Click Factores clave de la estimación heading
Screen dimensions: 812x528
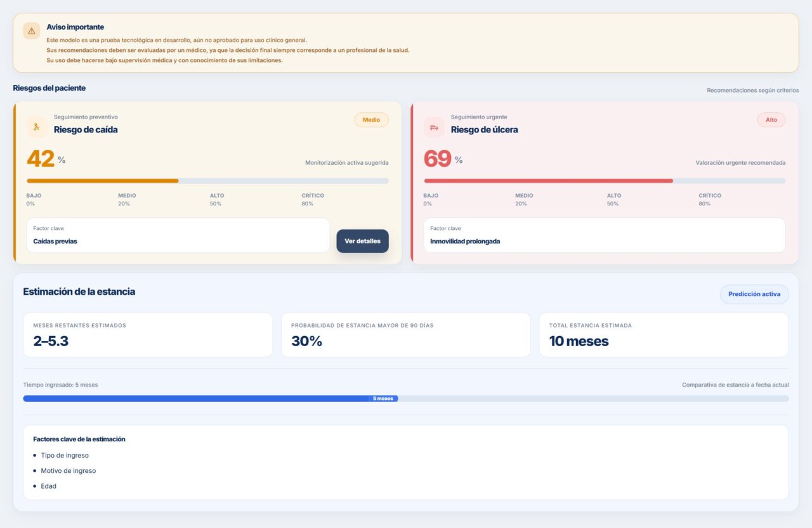pyautogui.click(x=79, y=439)
